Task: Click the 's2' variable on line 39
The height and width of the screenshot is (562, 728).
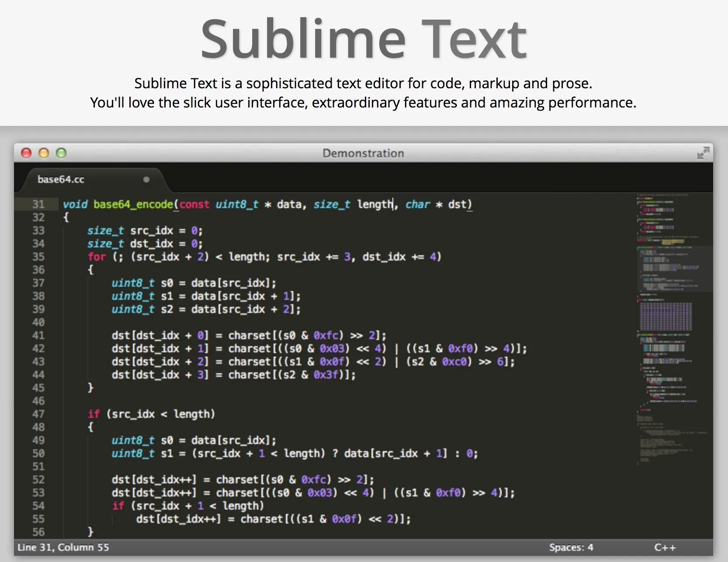Action: [167, 309]
